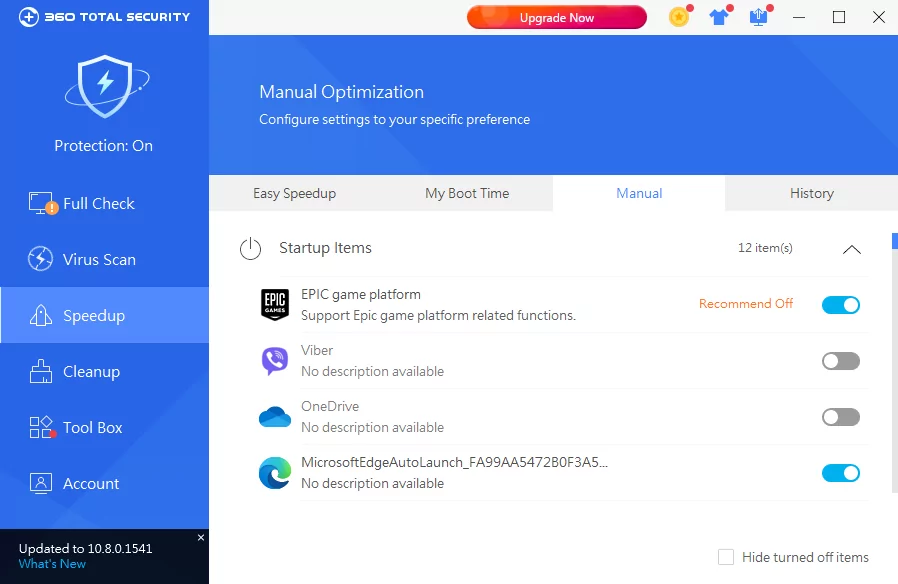Viewport: 898px width, 584px height.
Task: Click the Speedup rocket icon
Action: [x=41, y=315]
